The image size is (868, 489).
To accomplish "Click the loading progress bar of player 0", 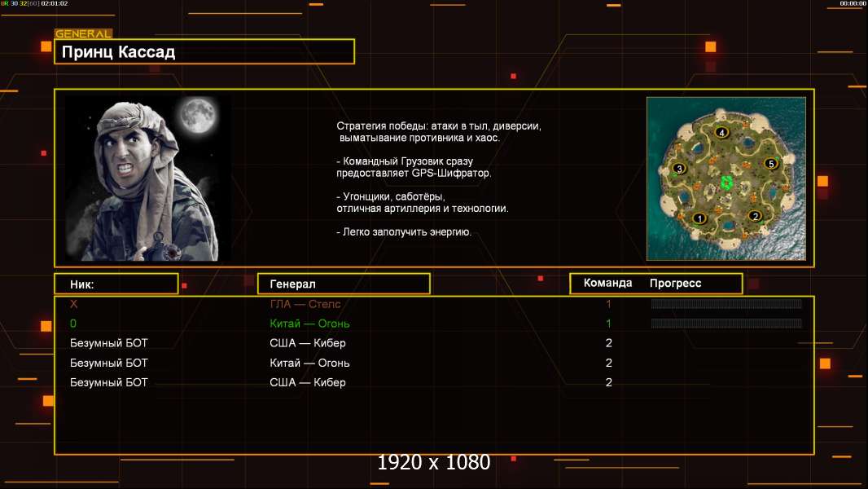I will coord(726,323).
